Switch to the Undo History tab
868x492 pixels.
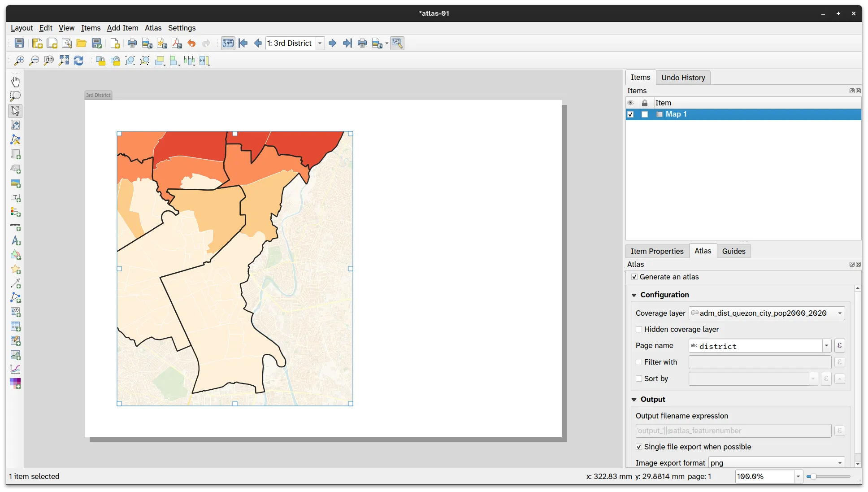coord(683,77)
